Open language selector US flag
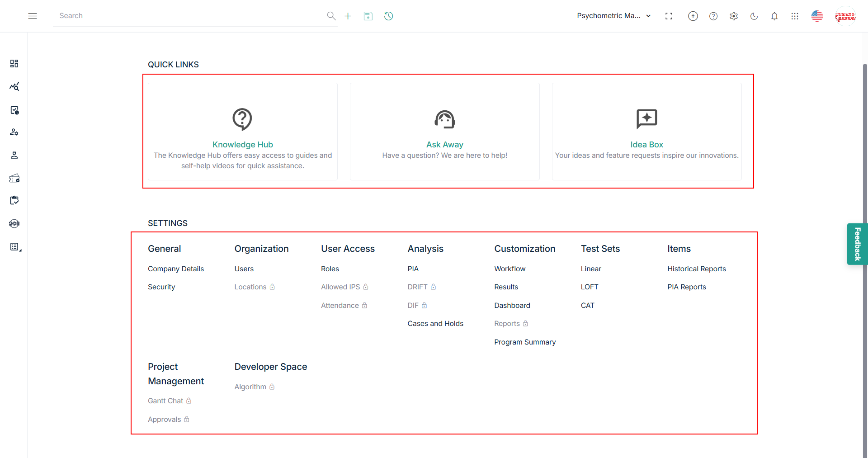Viewport: 868px width, 458px height. (816, 16)
